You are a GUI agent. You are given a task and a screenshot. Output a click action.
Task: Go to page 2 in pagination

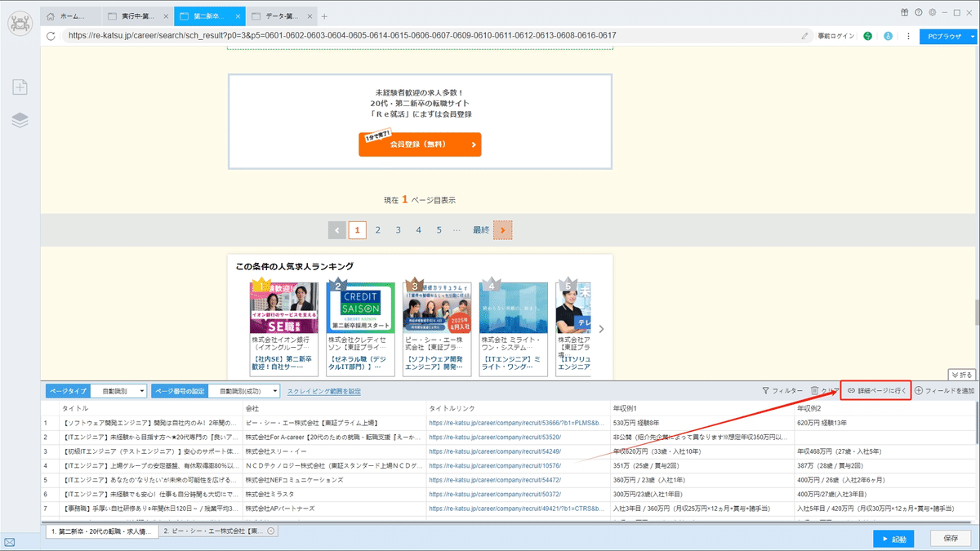[x=378, y=230]
